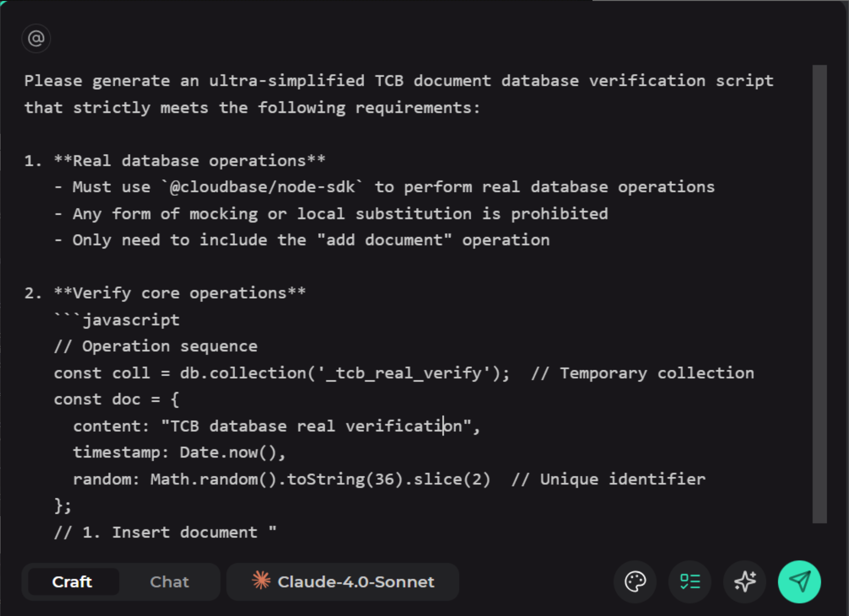Select the Craft tab
This screenshot has height=616, width=849.
(72, 582)
